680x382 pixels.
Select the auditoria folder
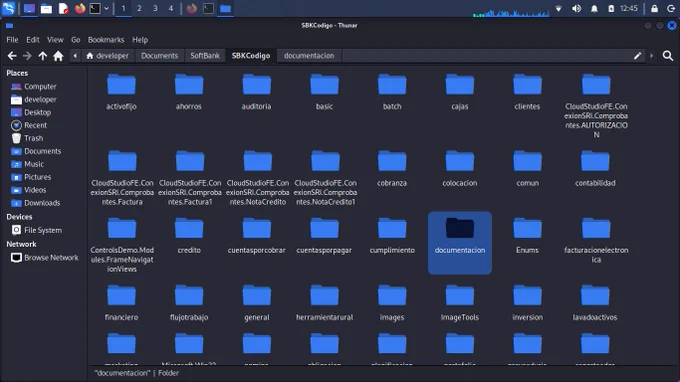point(256,92)
